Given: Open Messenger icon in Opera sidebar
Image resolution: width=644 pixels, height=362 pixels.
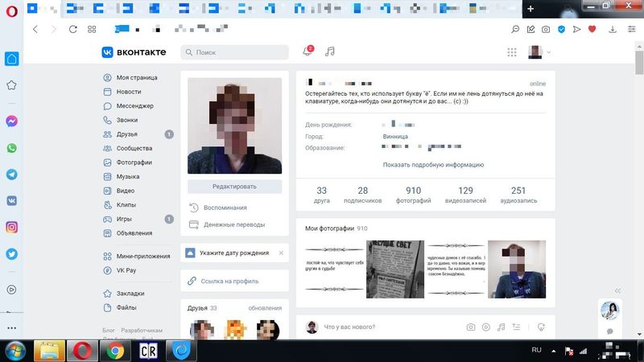Looking at the screenshot, I should pyautogui.click(x=12, y=121).
